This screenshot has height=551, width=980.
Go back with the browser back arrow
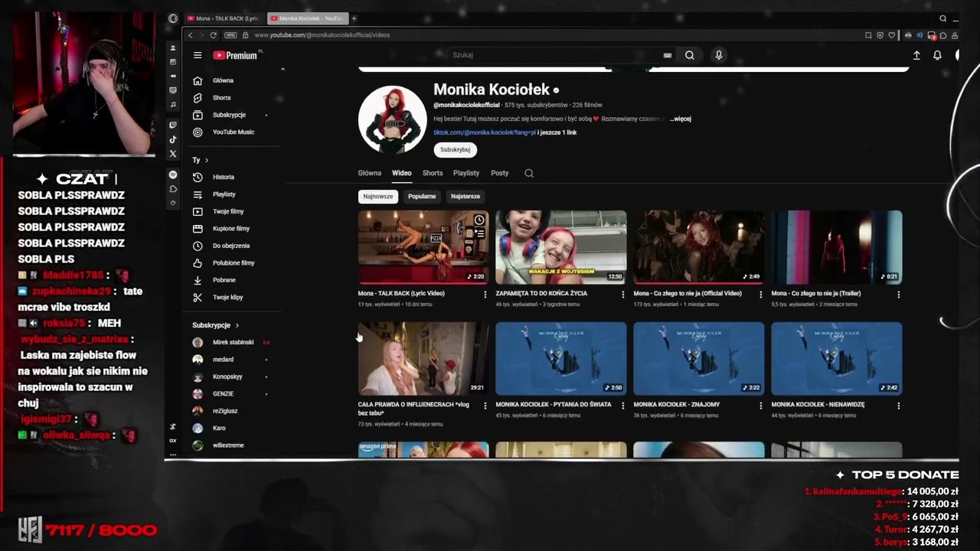click(191, 35)
